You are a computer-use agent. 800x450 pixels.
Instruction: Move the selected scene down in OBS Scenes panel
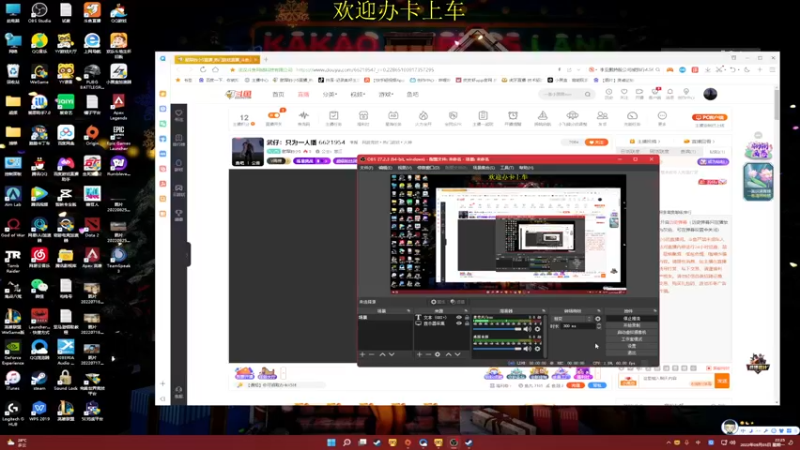tap(391, 354)
